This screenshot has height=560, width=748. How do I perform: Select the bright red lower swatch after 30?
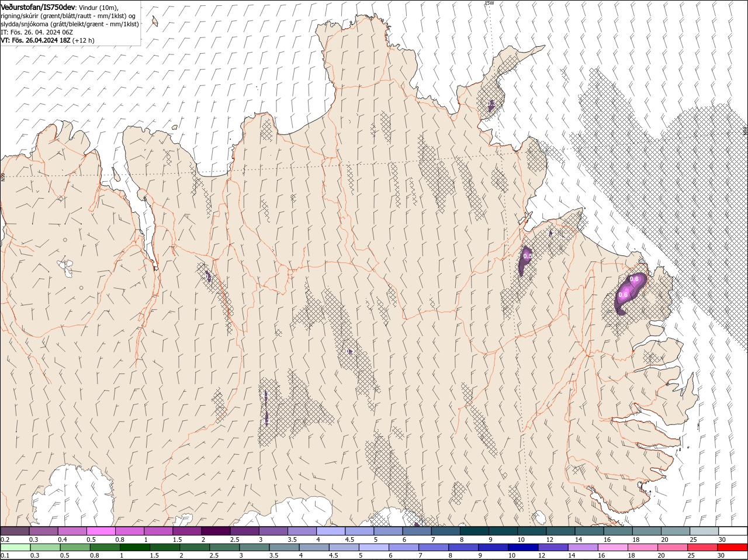coord(733,547)
